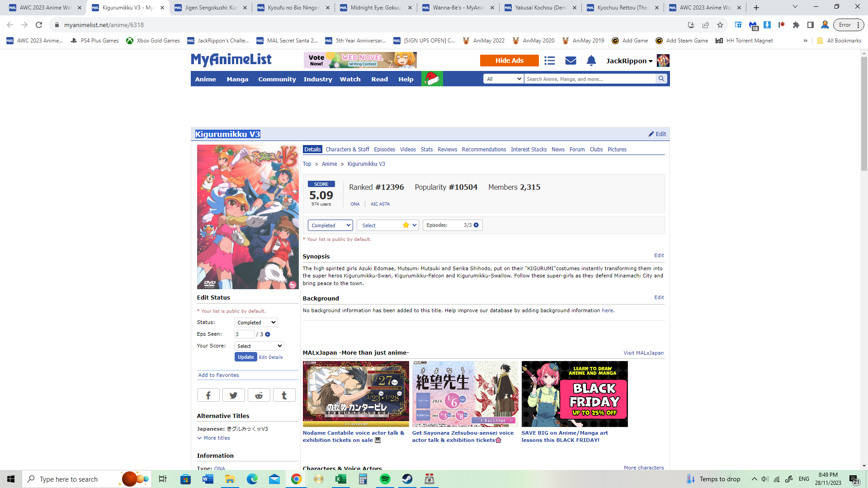Click the search magnifier button
The height and width of the screenshot is (488, 868).
coord(661,79)
